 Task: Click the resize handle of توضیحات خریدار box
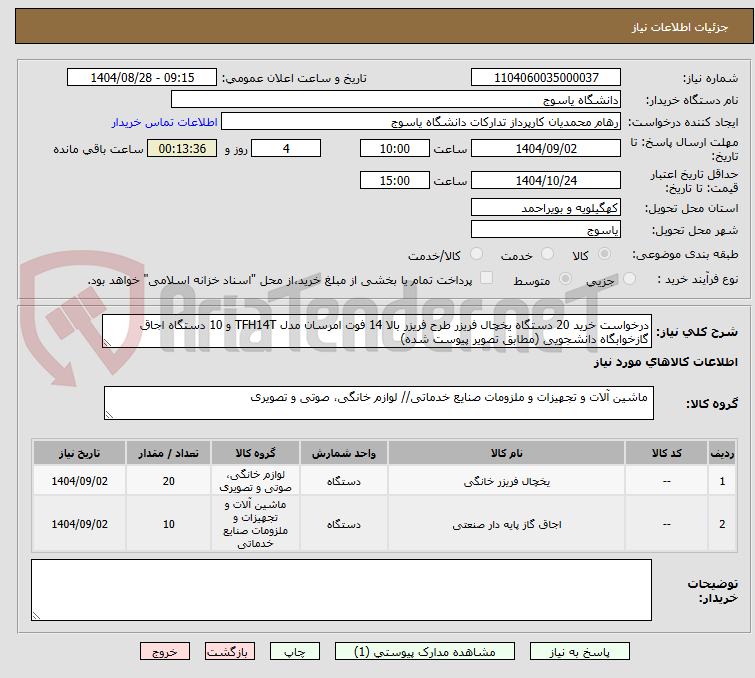tap(36, 615)
